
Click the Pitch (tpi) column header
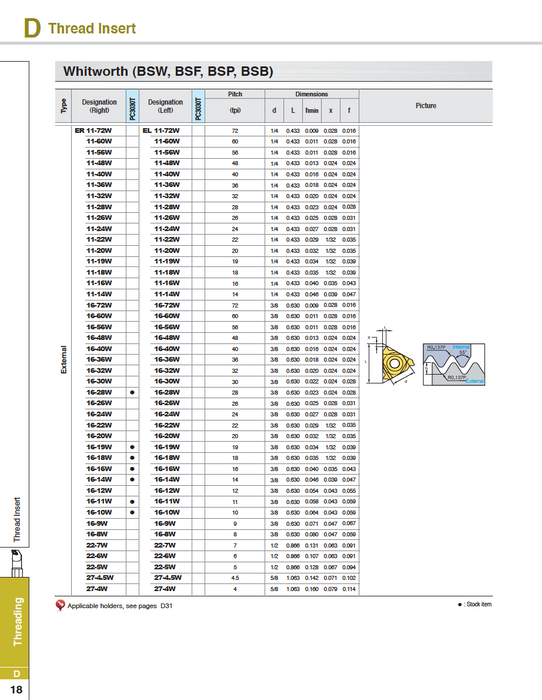point(235,106)
